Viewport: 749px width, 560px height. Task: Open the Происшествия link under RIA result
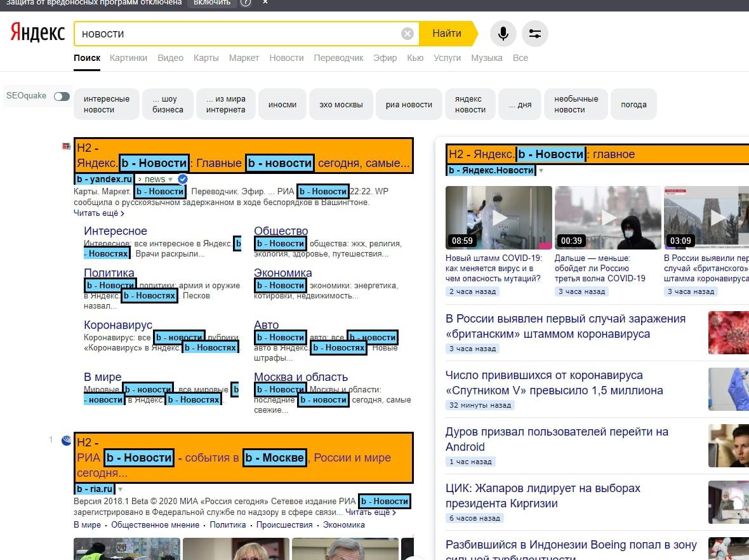284,524
